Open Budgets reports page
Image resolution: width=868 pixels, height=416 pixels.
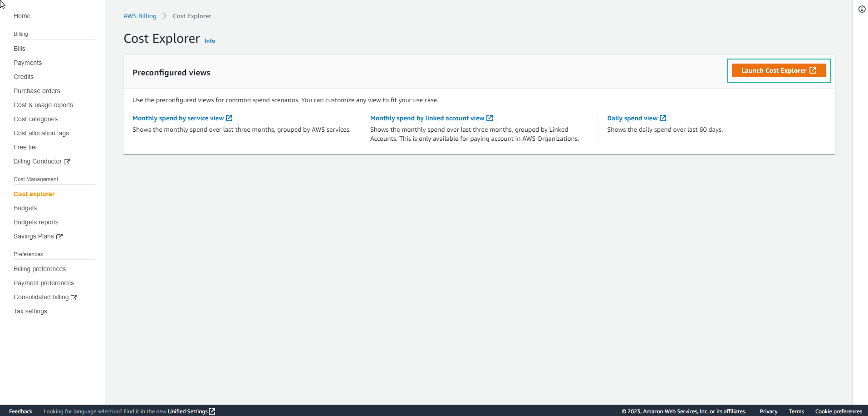coord(36,222)
